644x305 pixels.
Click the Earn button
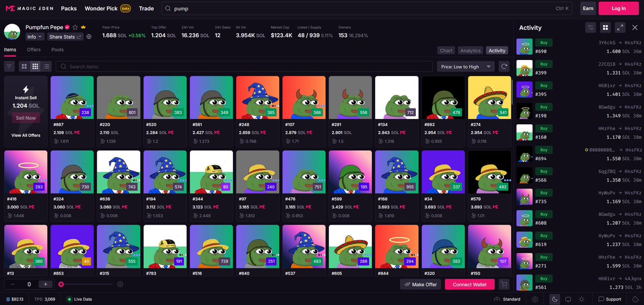pyautogui.click(x=589, y=9)
